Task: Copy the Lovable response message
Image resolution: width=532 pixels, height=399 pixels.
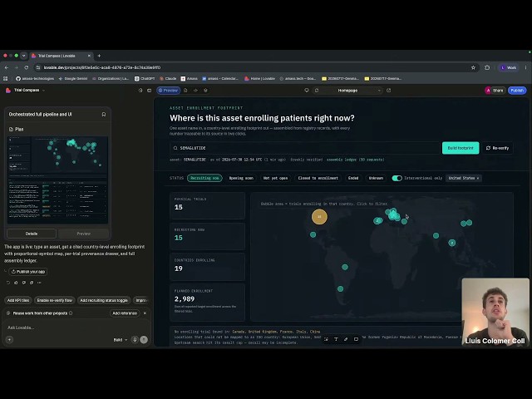Action: coord(32,283)
